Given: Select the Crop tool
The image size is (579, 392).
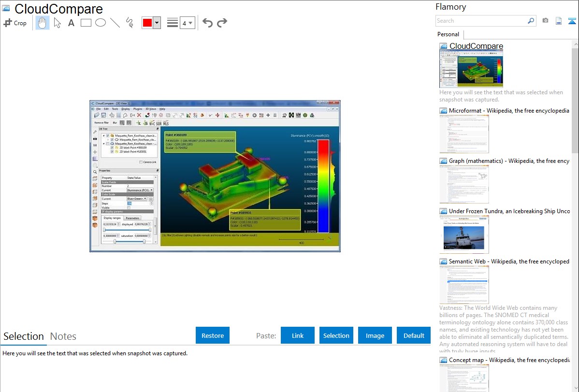Looking at the screenshot, I should 15,23.
